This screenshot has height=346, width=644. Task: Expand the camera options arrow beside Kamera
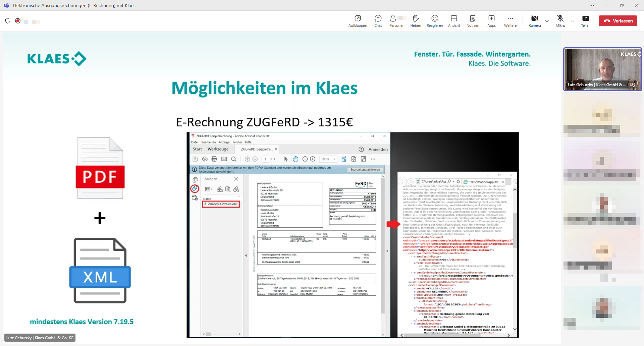(x=547, y=21)
